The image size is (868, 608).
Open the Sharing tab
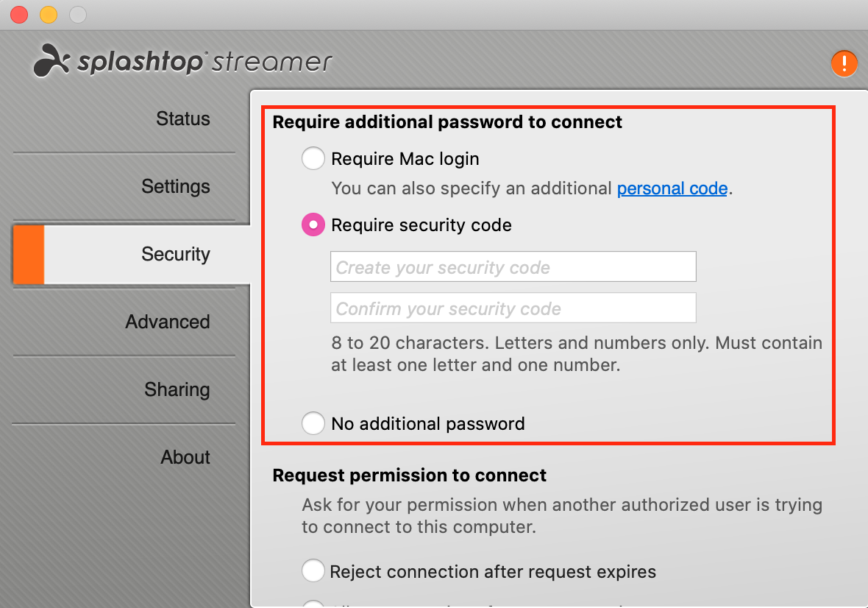click(x=177, y=390)
